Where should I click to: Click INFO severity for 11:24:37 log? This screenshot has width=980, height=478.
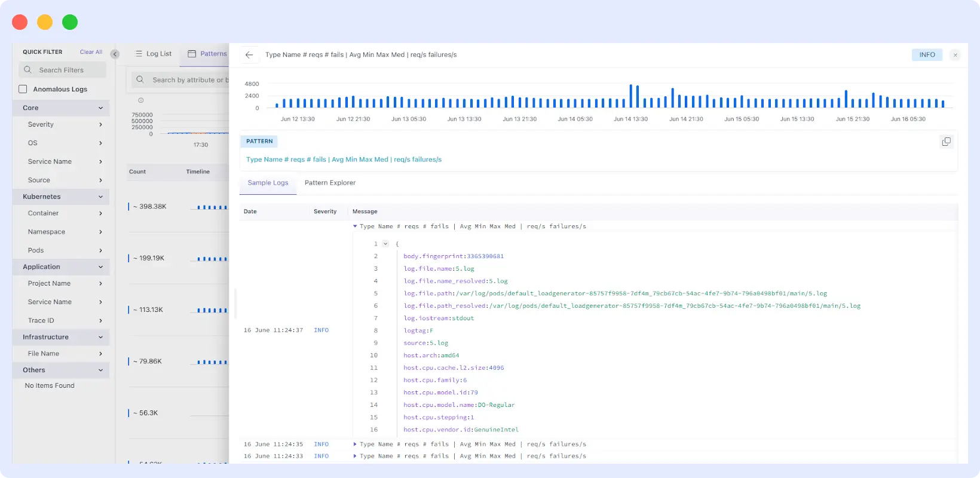321,330
